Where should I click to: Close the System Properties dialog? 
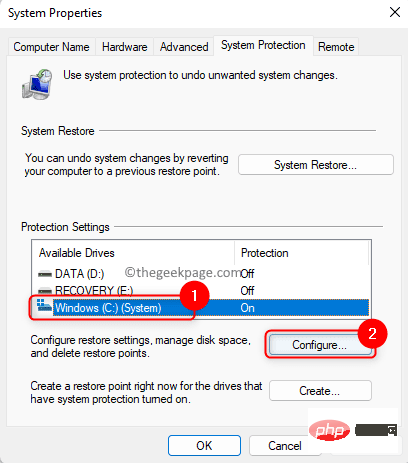pyautogui.click(x=395, y=12)
